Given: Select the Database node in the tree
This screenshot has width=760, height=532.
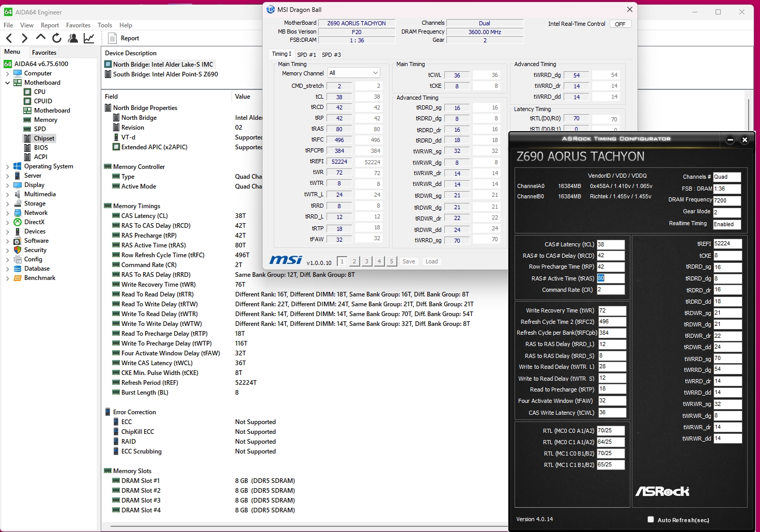Looking at the screenshot, I should [37, 269].
